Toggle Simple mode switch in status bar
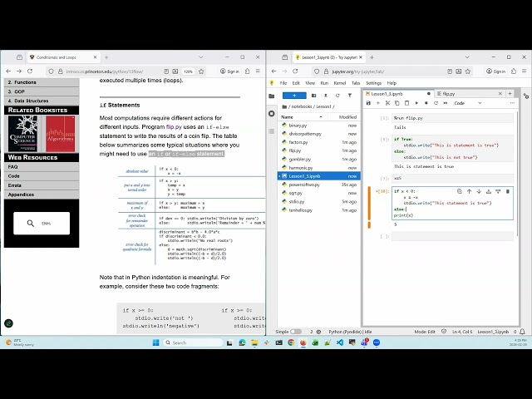The width and height of the screenshot is (532, 399). click(x=296, y=332)
